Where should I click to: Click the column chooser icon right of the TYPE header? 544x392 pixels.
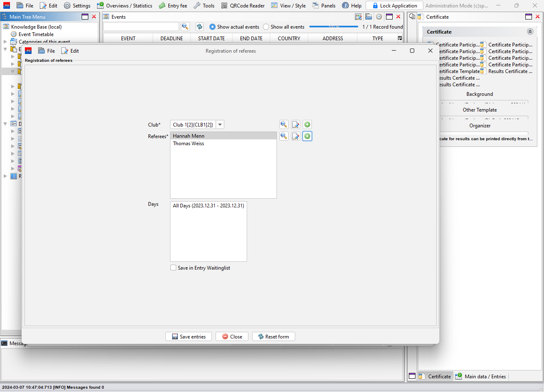tap(400, 38)
